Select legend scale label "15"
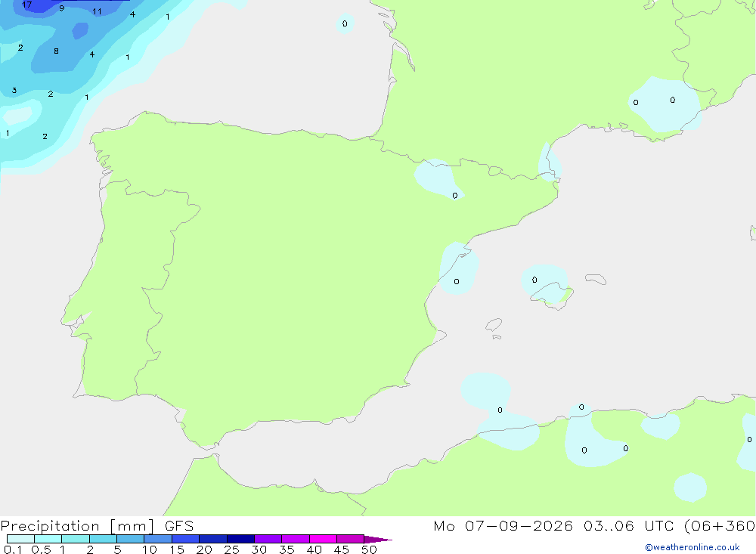 pos(177,549)
